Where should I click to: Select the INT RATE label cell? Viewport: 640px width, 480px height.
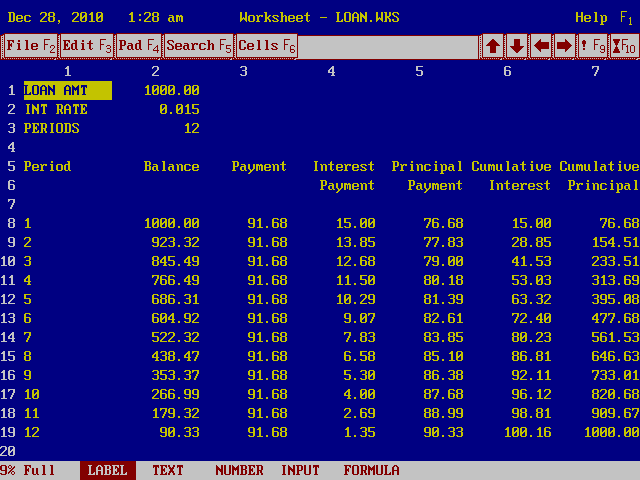[56, 109]
